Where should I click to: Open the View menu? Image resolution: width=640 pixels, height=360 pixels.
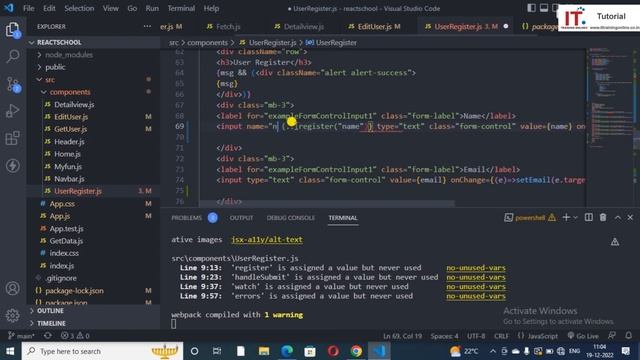[x=110, y=8]
